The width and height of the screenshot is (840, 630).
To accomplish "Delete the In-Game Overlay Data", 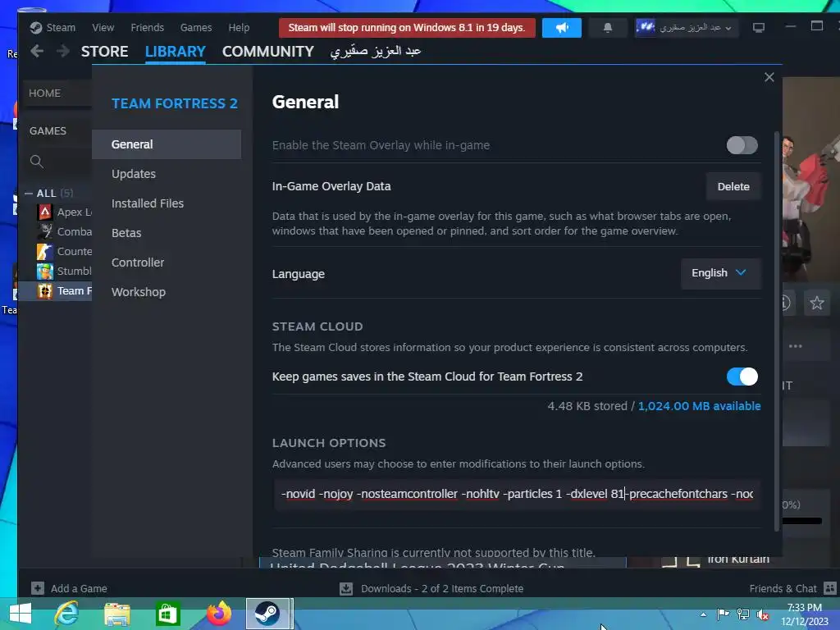I will 733,186.
